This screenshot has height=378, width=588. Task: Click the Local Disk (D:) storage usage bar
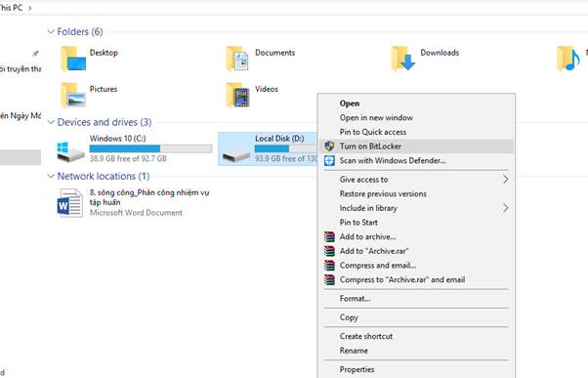286,148
